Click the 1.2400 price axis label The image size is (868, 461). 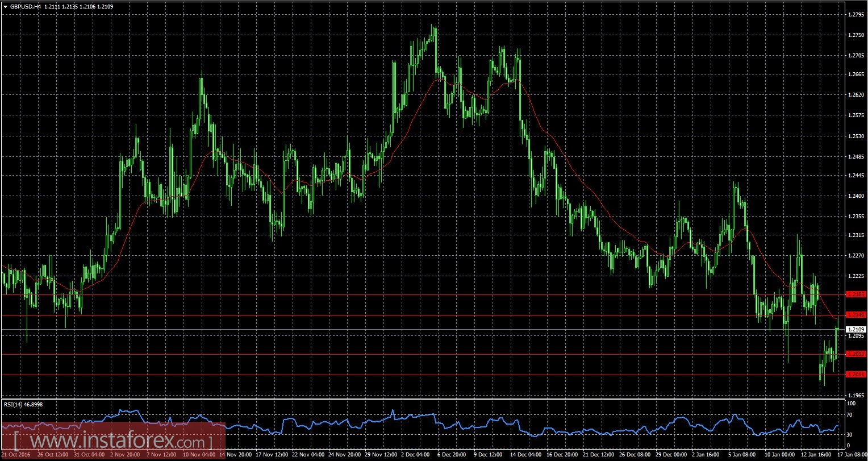click(x=856, y=196)
